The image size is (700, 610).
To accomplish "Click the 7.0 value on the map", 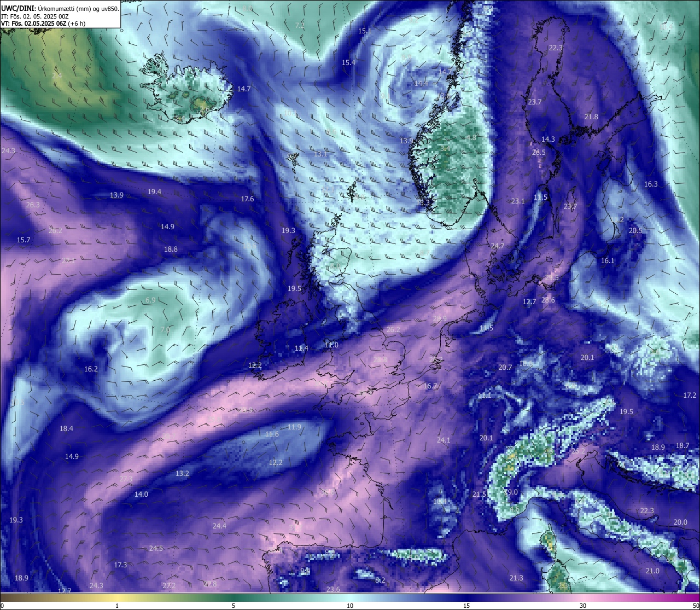I will coord(165,330).
